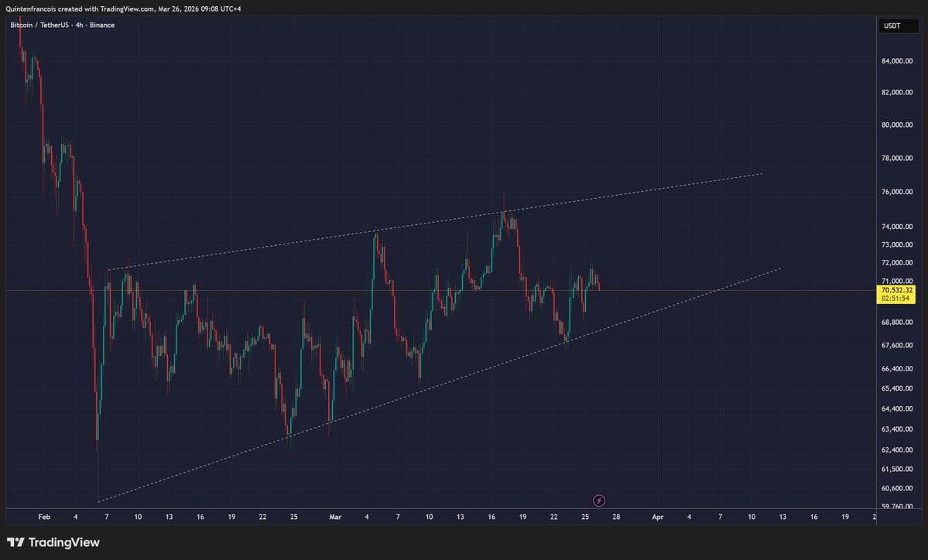Select the 82,000.00 price axis label
Screen dimensions: 928x560
[x=896, y=92]
